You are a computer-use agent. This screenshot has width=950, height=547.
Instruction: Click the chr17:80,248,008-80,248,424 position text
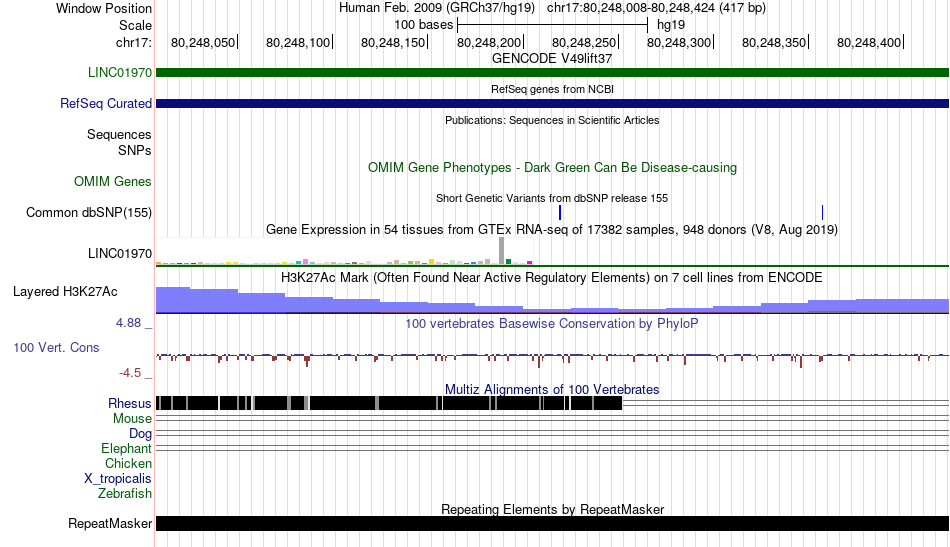pyautogui.click(x=656, y=8)
